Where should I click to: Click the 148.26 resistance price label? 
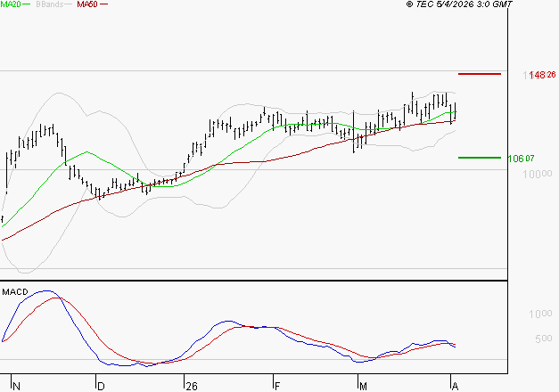pos(542,75)
